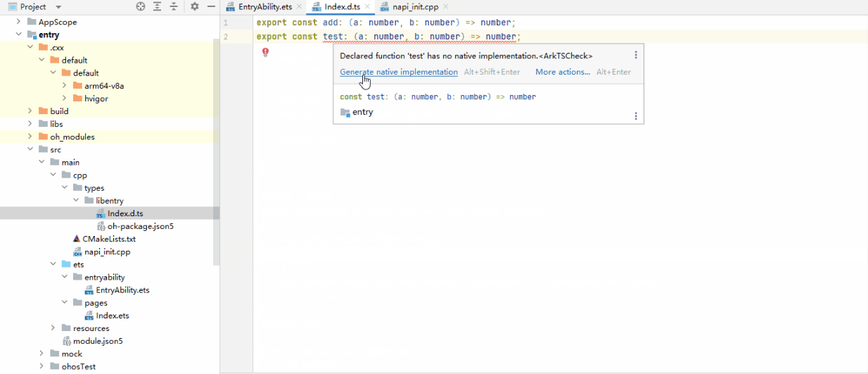
Task: Hide the Project tool window
Action: 211,6
